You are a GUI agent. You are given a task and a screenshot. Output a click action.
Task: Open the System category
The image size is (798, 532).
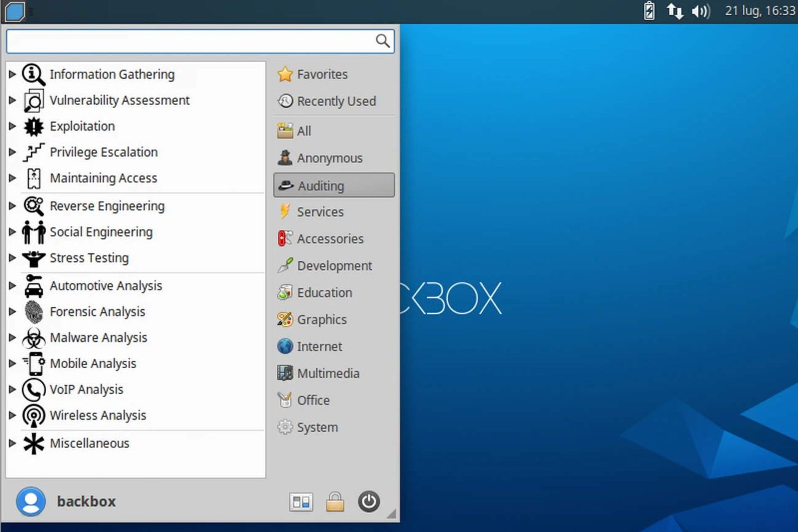[334, 427]
